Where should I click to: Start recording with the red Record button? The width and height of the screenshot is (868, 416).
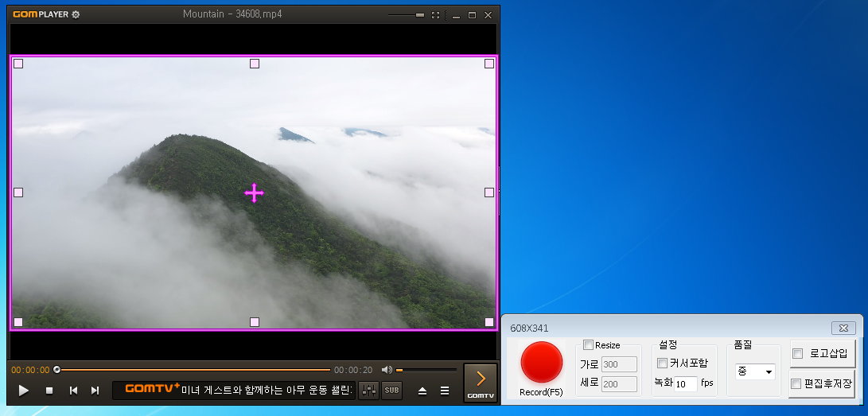[541, 363]
